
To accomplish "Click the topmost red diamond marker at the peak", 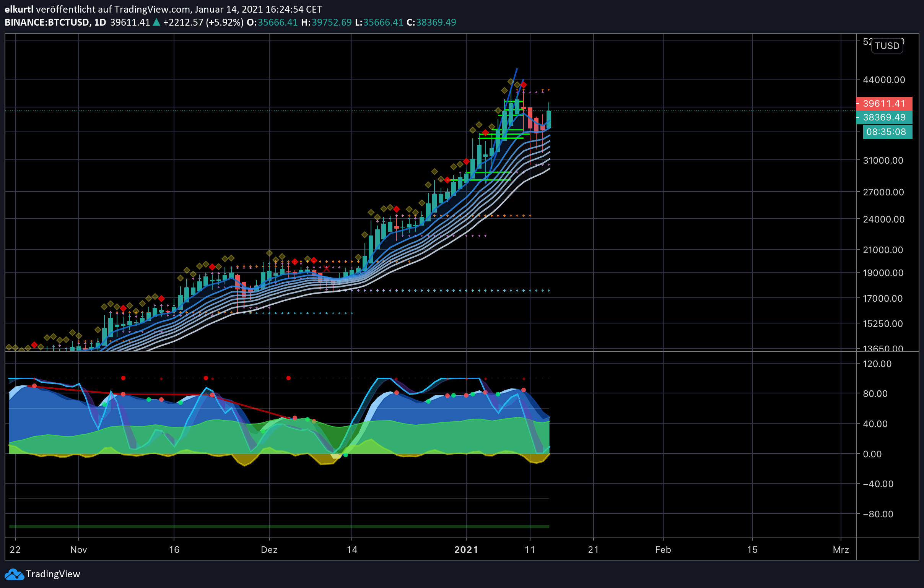I will (524, 84).
